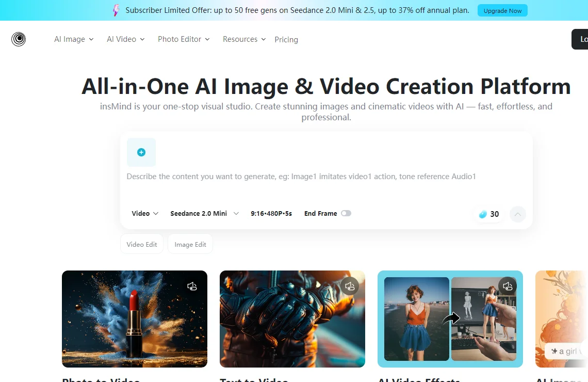
Task: Click the 'a girl' prompt tag
Action: [566, 351]
